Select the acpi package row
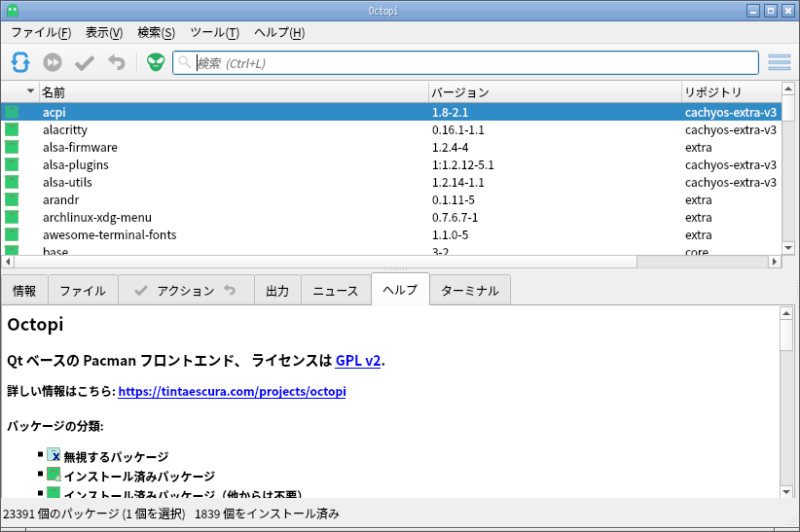 [x=391, y=112]
